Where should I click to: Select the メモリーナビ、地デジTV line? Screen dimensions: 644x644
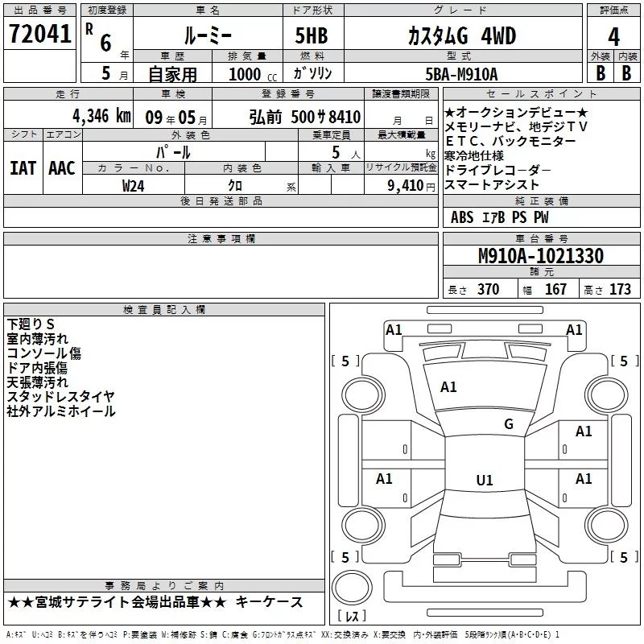click(x=516, y=126)
